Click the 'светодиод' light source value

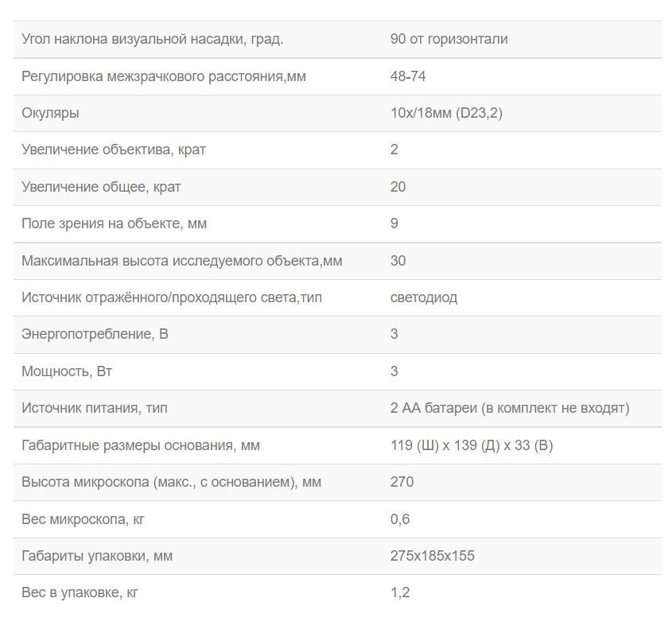click(x=424, y=297)
